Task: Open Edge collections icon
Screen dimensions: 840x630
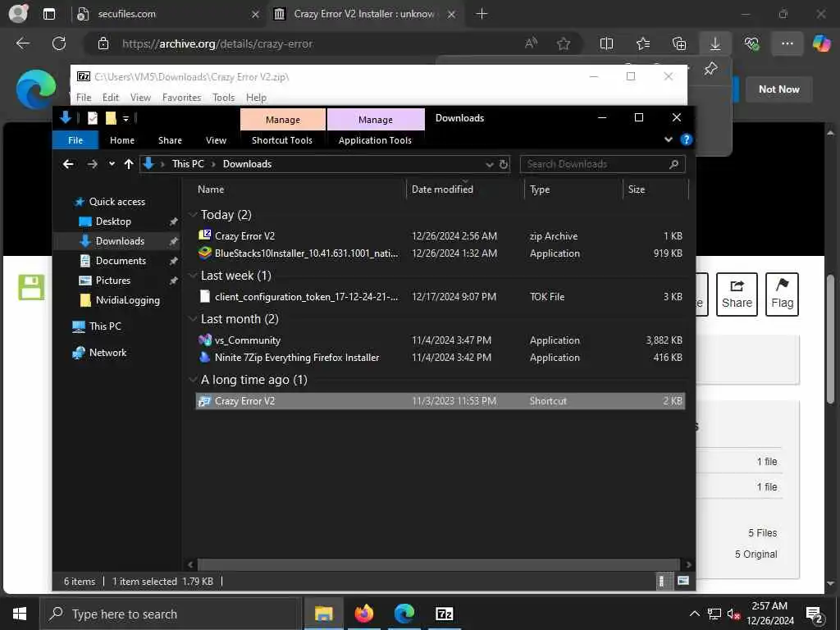Action: click(678, 43)
